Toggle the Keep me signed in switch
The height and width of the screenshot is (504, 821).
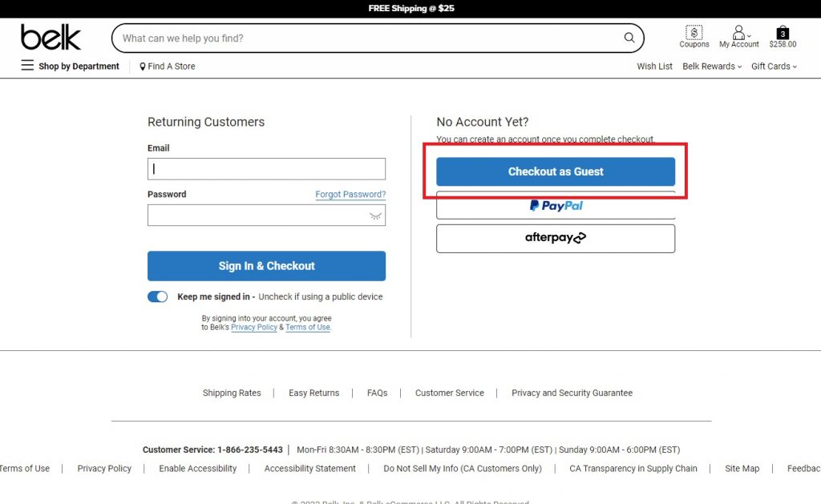coord(158,296)
